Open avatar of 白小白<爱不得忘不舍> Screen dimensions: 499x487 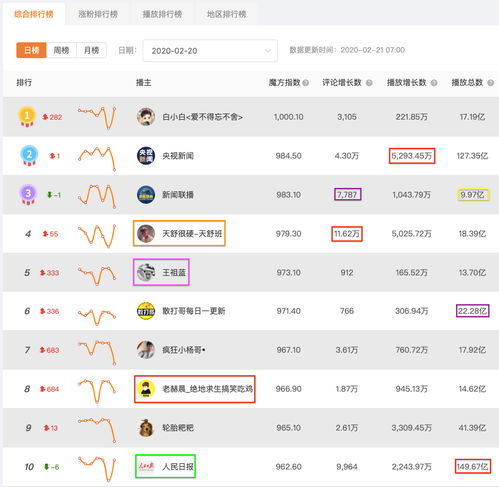pyautogui.click(x=146, y=117)
